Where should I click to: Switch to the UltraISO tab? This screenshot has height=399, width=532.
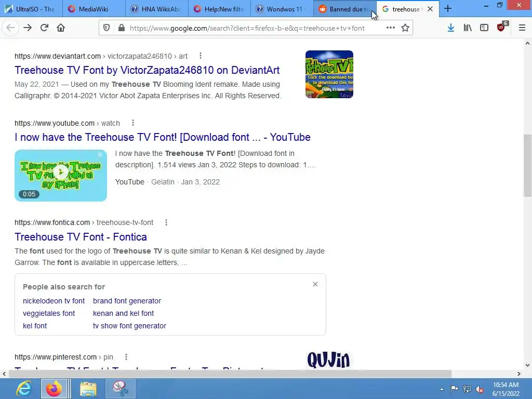31,9
